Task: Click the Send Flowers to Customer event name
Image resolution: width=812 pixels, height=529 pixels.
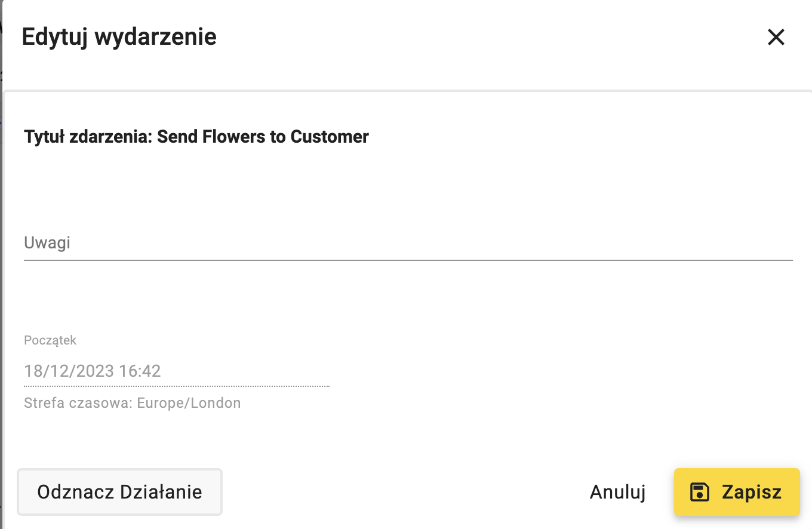Action: (x=263, y=137)
